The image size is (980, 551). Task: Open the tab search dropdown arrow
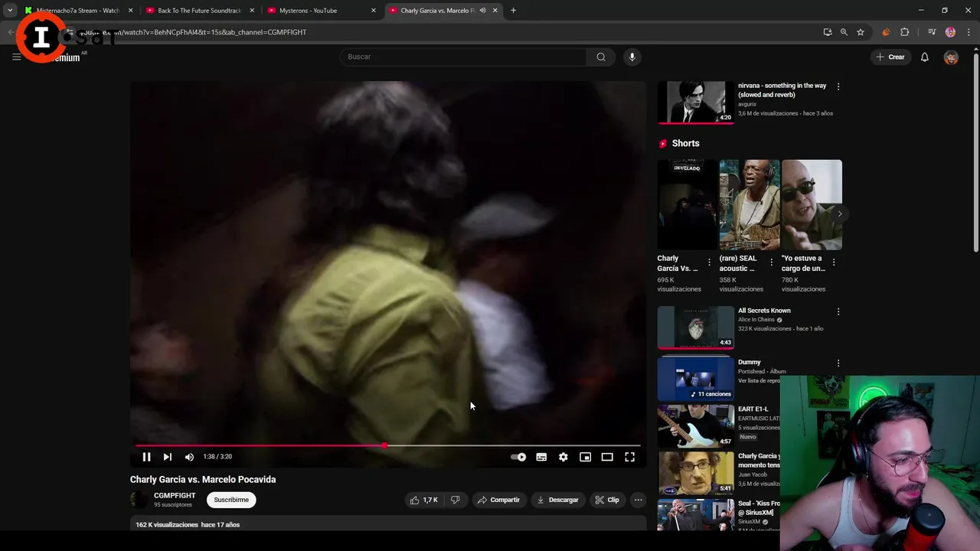point(10,11)
